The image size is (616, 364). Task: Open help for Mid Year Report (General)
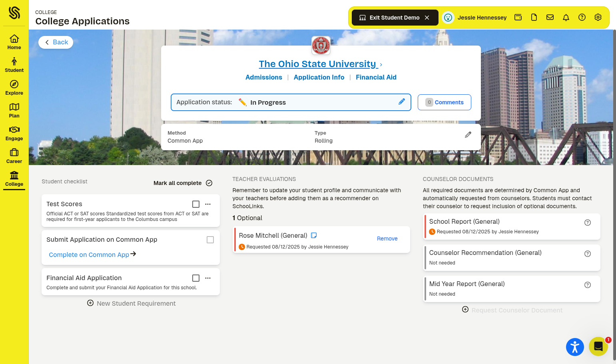tap(588, 285)
